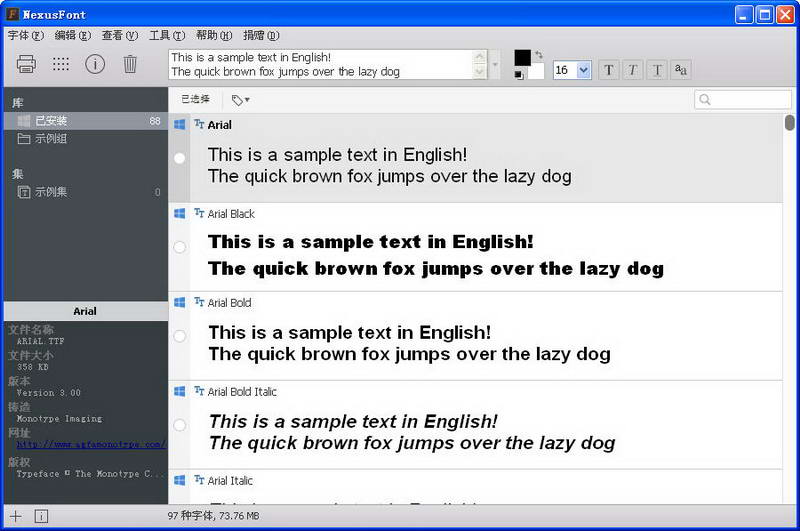Click the trash can delete icon
800x531 pixels.
(130, 64)
